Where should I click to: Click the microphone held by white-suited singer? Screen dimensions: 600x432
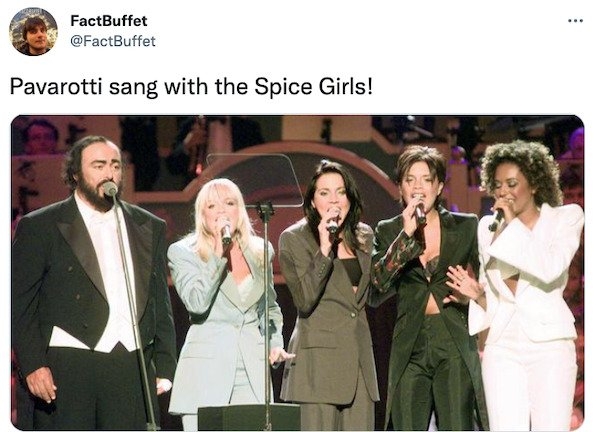tap(497, 216)
